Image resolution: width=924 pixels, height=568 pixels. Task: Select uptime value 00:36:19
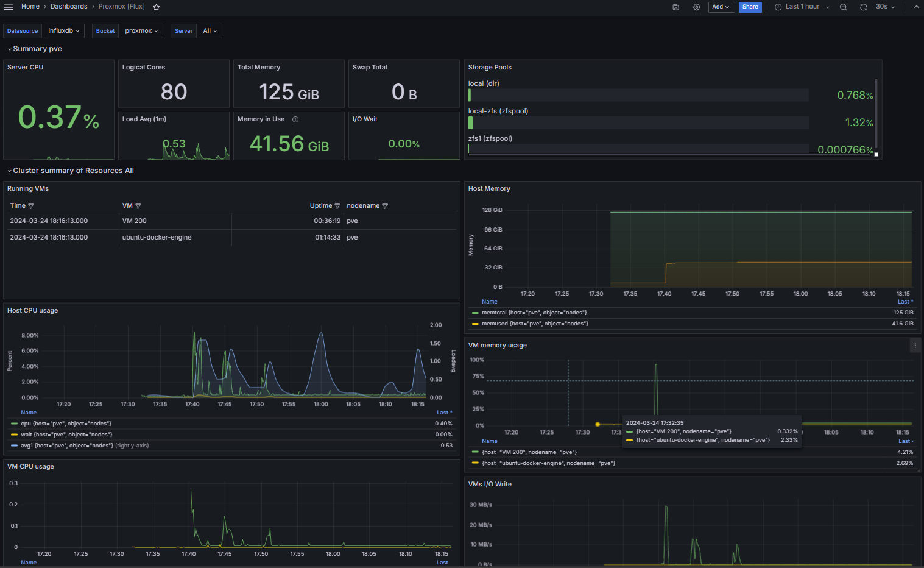(327, 221)
